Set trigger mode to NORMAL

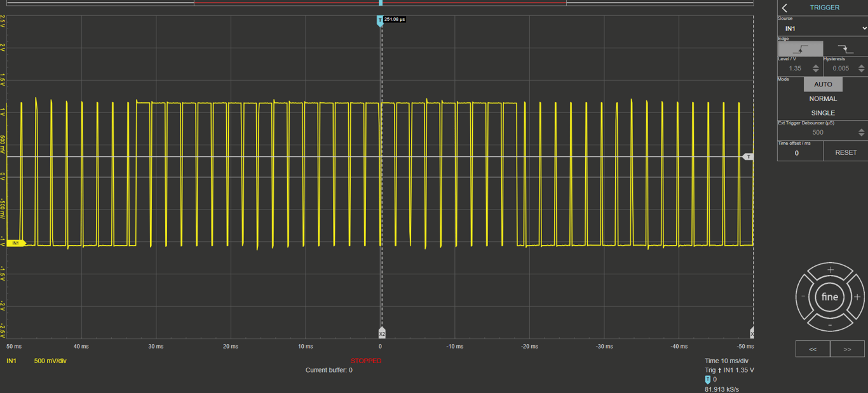point(823,99)
